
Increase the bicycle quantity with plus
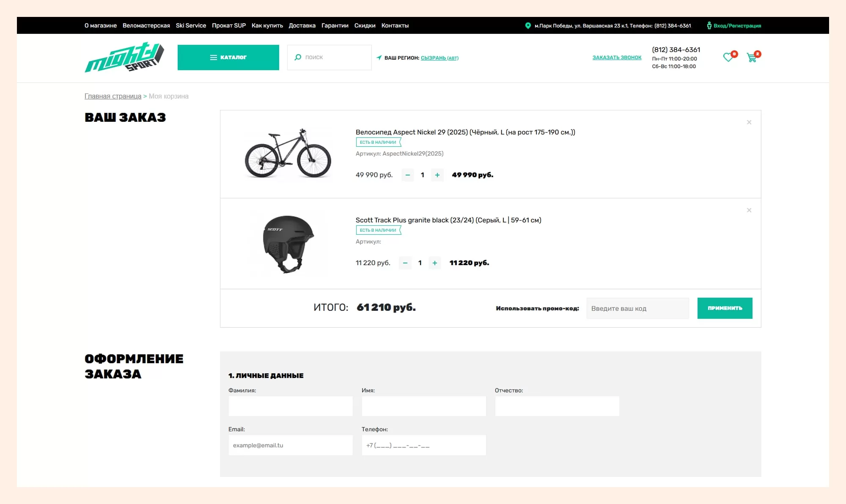pyautogui.click(x=437, y=175)
